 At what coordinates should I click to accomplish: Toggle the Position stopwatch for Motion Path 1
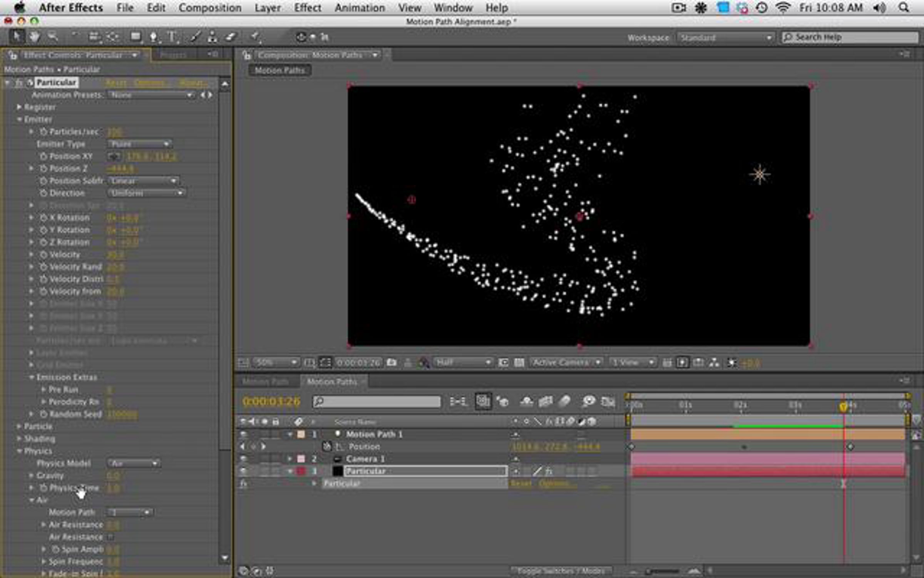tap(327, 446)
